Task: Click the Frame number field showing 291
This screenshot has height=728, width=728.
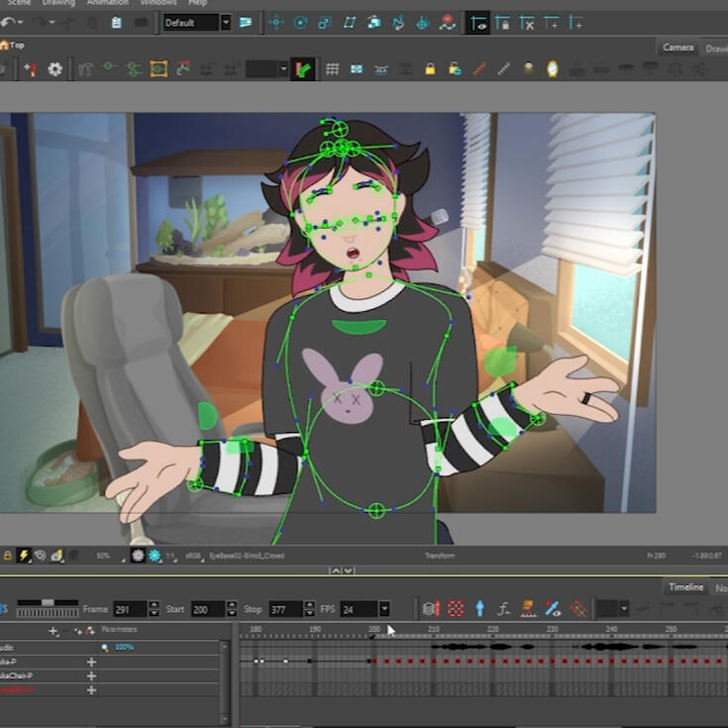Action: 130,609
